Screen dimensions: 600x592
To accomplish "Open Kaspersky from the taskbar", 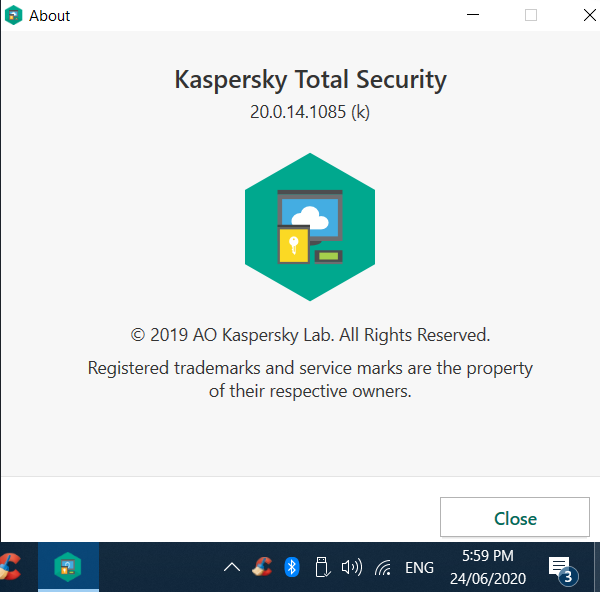I will (68, 567).
